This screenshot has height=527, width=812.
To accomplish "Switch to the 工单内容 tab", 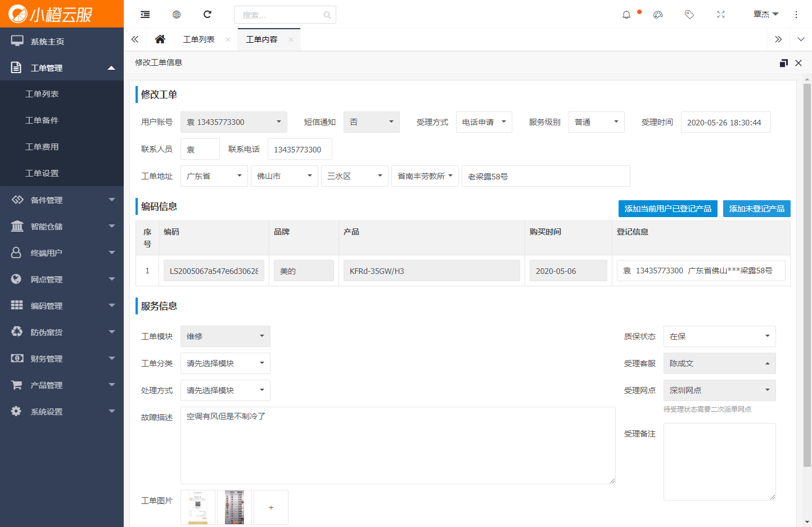I will pyautogui.click(x=262, y=39).
